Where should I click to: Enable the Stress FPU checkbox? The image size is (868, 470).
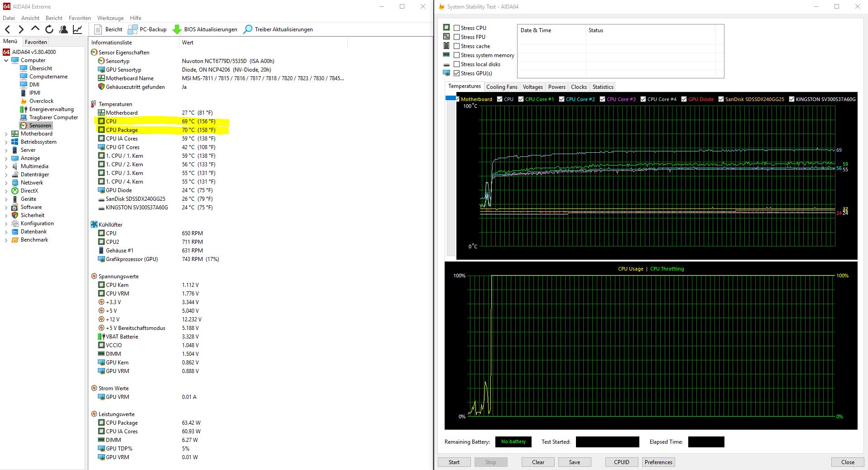click(456, 37)
